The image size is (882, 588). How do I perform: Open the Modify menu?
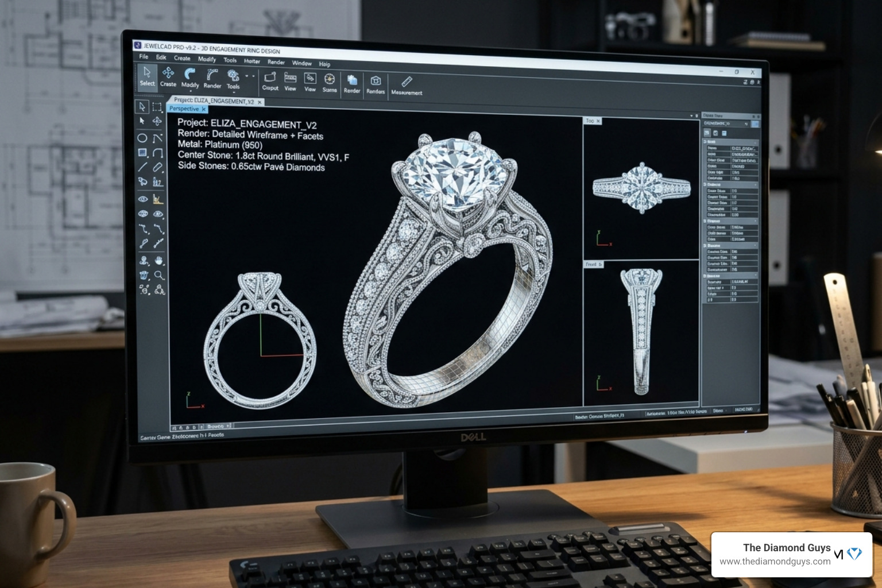point(207,59)
